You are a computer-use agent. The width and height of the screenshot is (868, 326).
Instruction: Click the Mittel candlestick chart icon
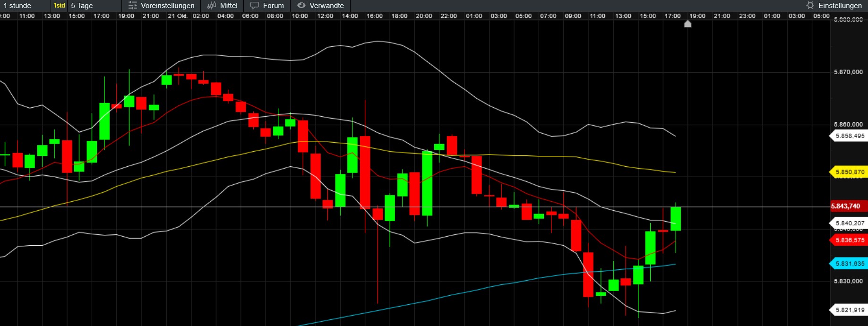(x=212, y=6)
